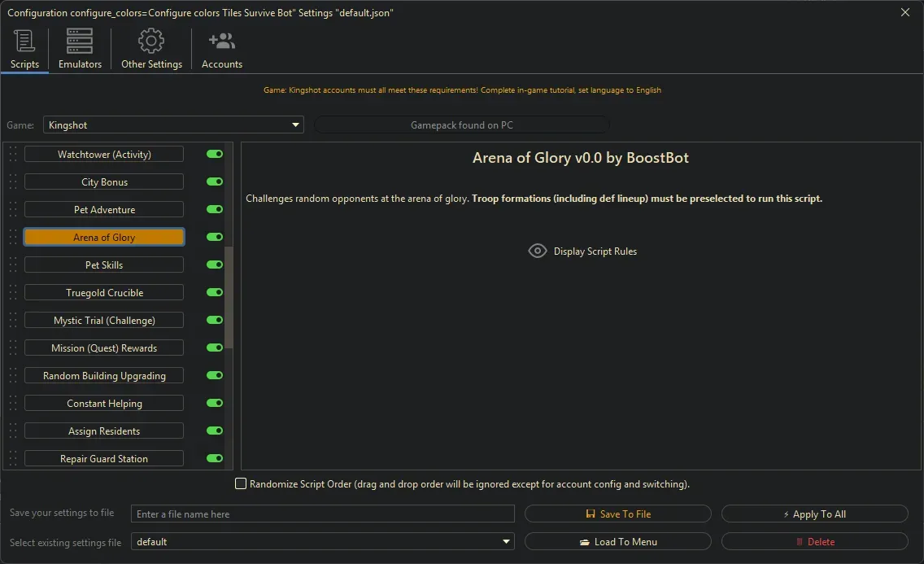This screenshot has height=564, width=924.
Task: Enable the Randomize Script Order checkbox
Action: (x=241, y=483)
